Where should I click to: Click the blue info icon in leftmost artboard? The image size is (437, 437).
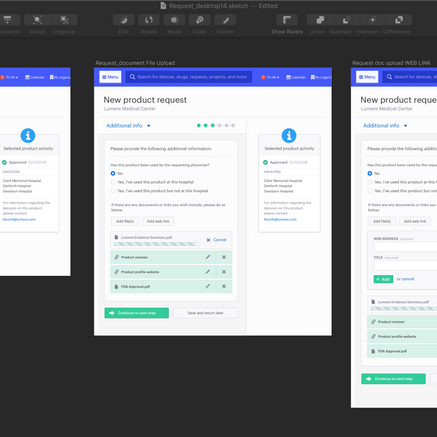[x=28, y=135]
